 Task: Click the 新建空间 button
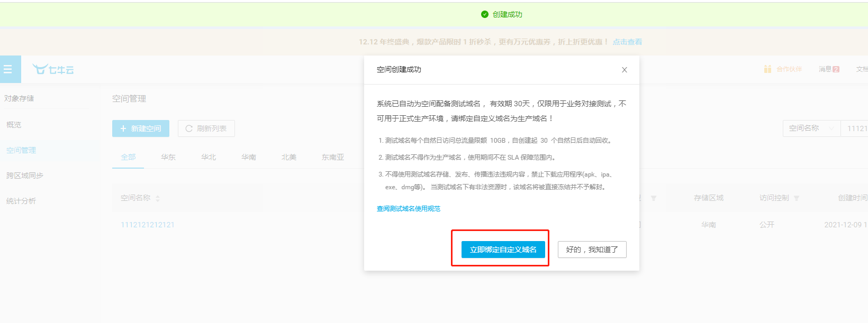141,128
